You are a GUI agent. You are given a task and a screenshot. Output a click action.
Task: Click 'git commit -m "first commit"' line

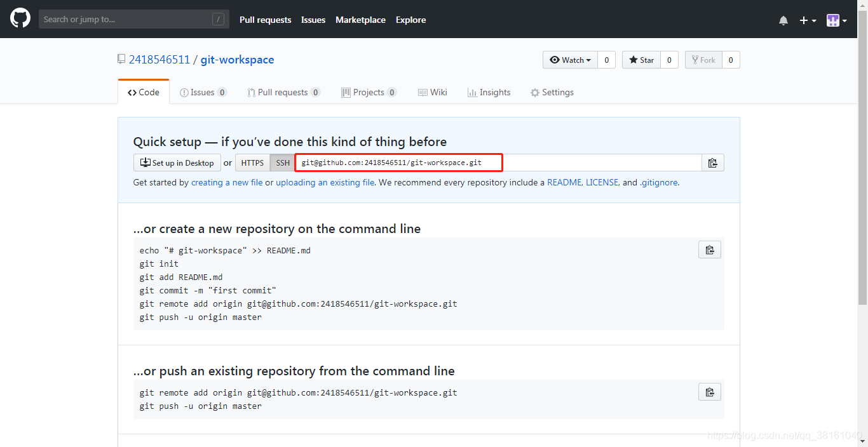pos(208,290)
